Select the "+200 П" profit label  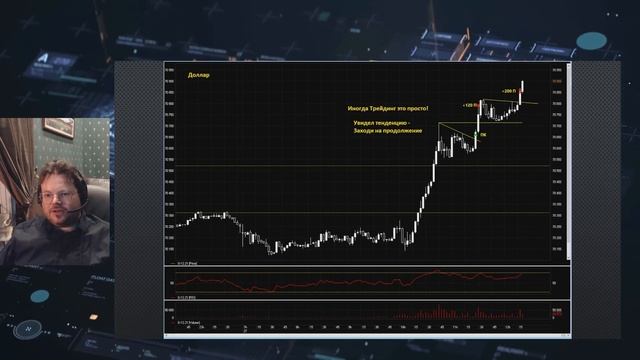pos(509,91)
